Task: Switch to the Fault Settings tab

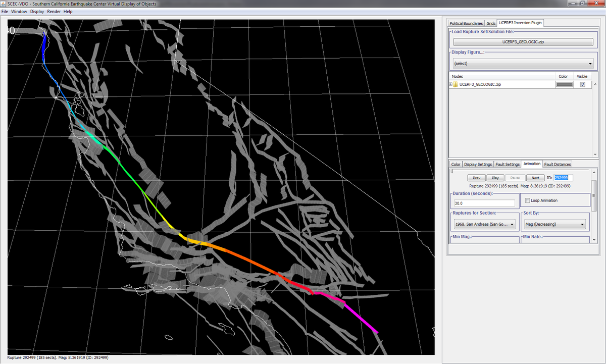Action: click(x=508, y=164)
